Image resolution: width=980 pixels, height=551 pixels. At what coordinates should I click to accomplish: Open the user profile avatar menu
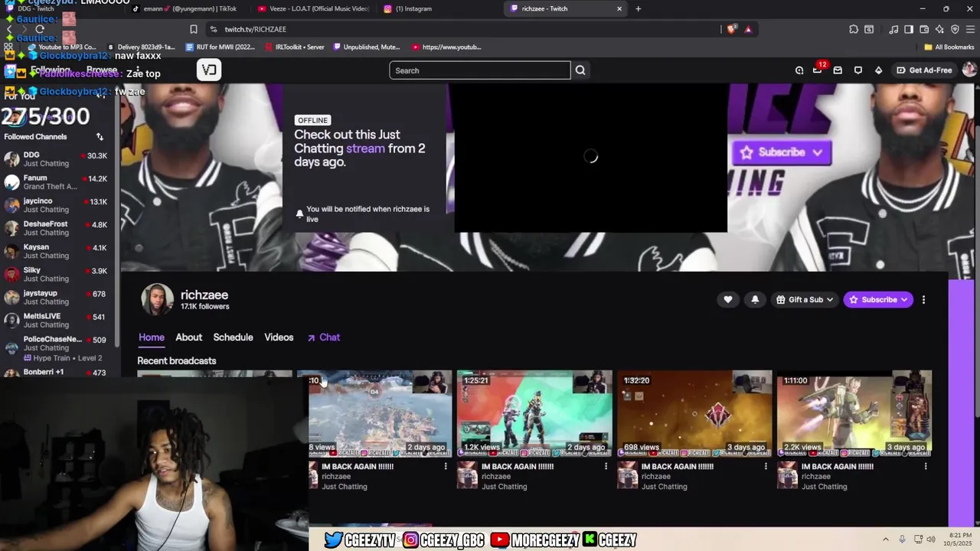[x=969, y=70]
